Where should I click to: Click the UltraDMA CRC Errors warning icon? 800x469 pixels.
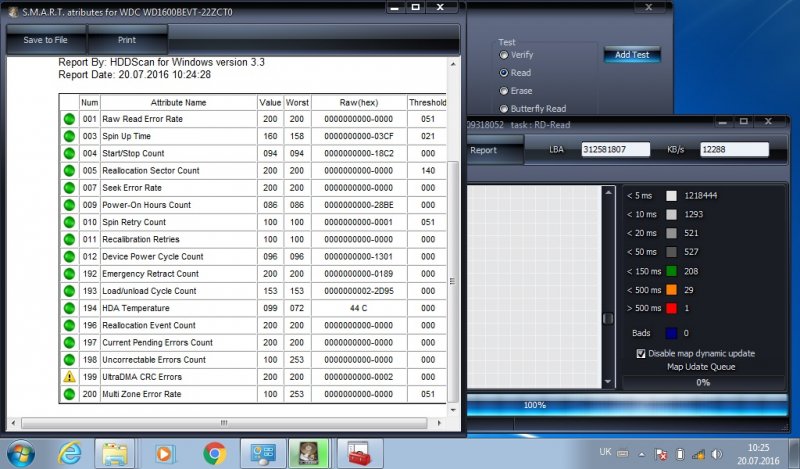[x=70, y=377]
